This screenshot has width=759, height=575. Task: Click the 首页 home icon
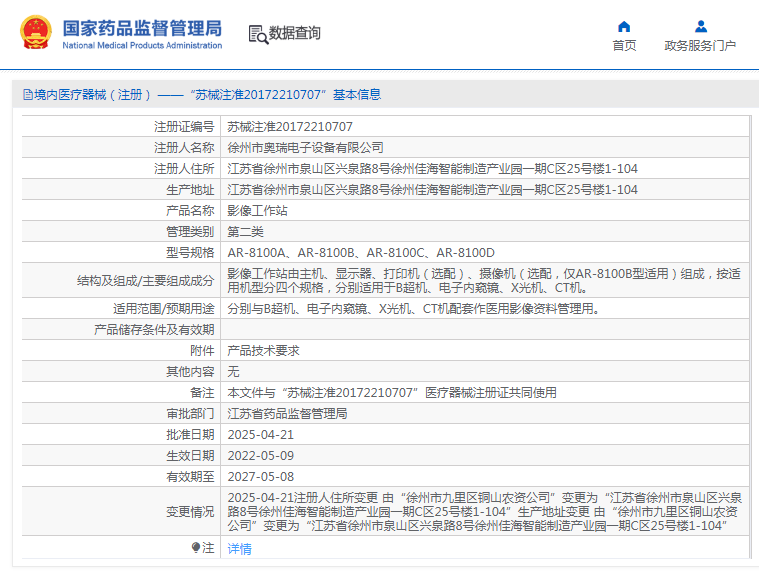(624, 26)
